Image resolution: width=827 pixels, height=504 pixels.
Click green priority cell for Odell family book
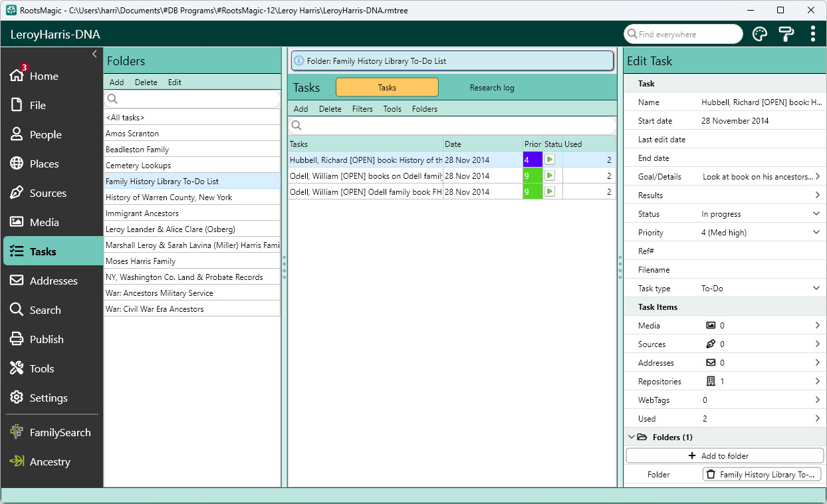pos(532,191)
